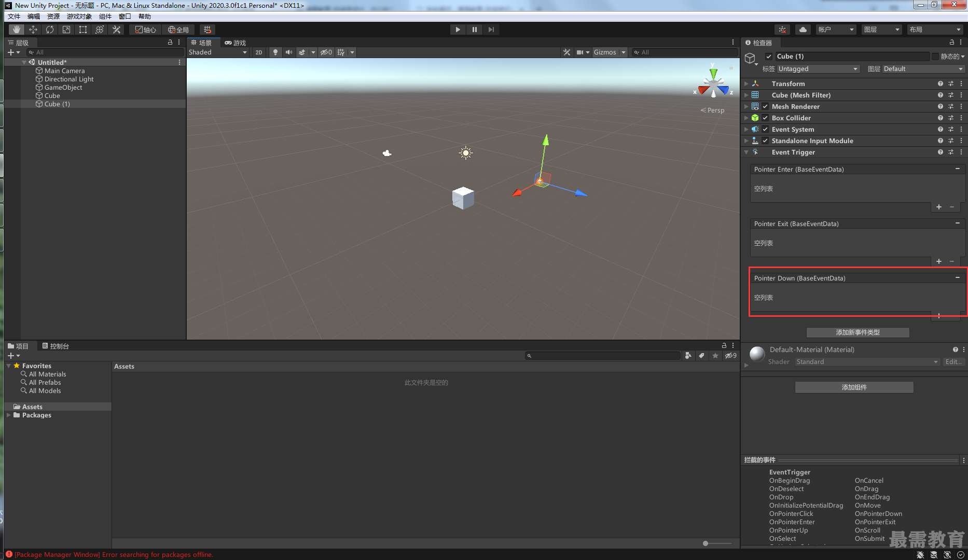Open the 游戏对象 (GameObject) menu
The height and width of the screenshot is (560, 968).
tap(79, 17)
